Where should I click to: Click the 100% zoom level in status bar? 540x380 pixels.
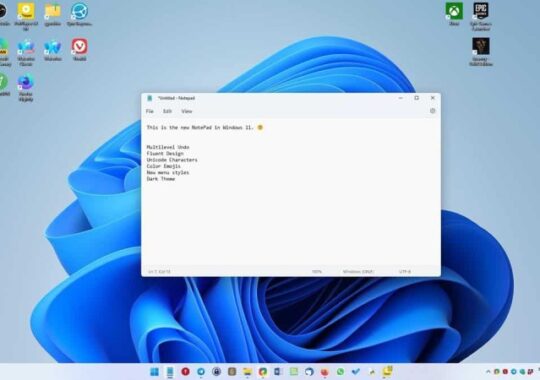(316, 271)
